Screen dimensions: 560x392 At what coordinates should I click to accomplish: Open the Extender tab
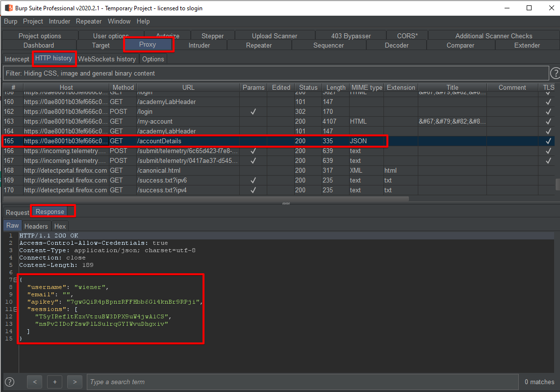527,46
